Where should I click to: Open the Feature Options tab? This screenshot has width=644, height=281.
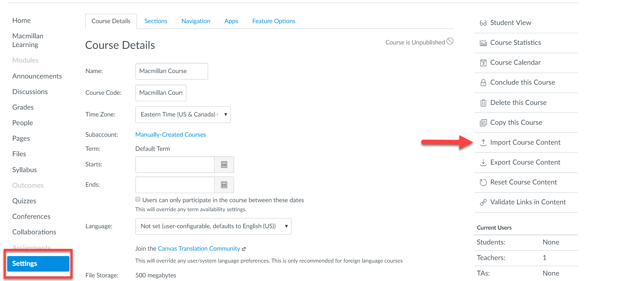[x=274, y=21]
